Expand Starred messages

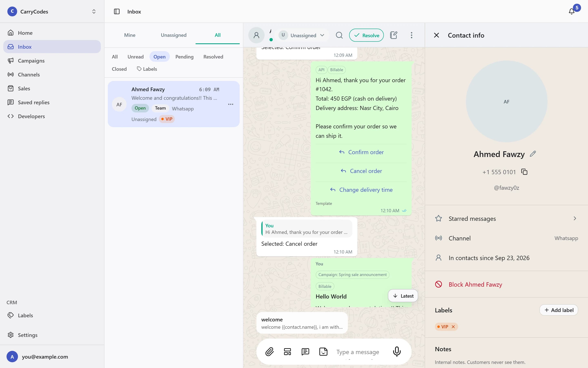[506, 219]
